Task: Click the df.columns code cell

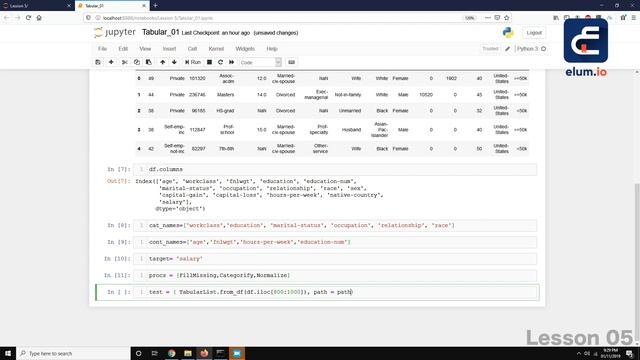Action: click(x=334, y=169)
